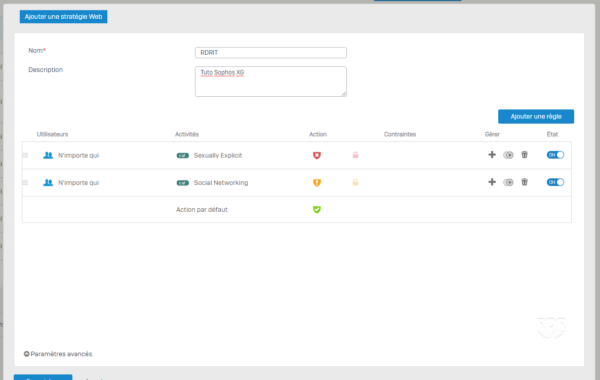Delete the Social Networking rule
600x380 pixels.
525,182
